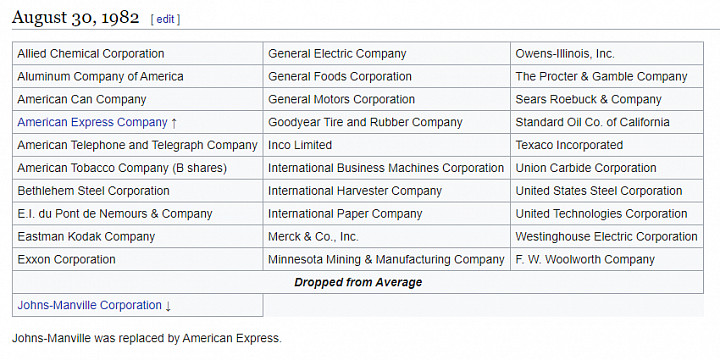The height and width of the screenshot is (360, 720).
Task: Click the Inco Limited table cell
Action: [x=387, y=145]
